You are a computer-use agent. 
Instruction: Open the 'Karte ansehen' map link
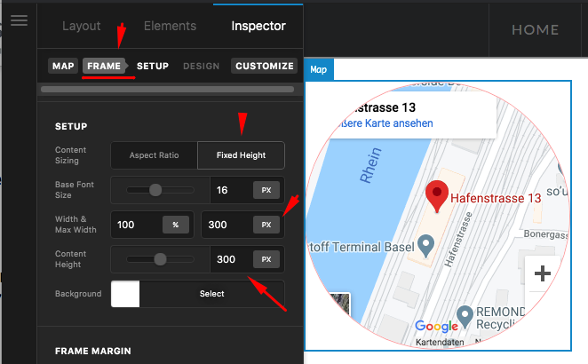[x=385, y=123]
